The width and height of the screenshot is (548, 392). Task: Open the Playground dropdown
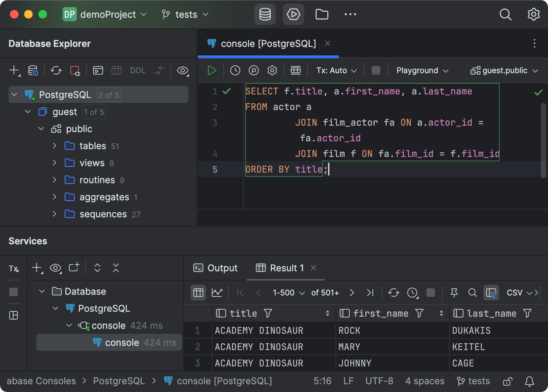(x=421, y=70)
